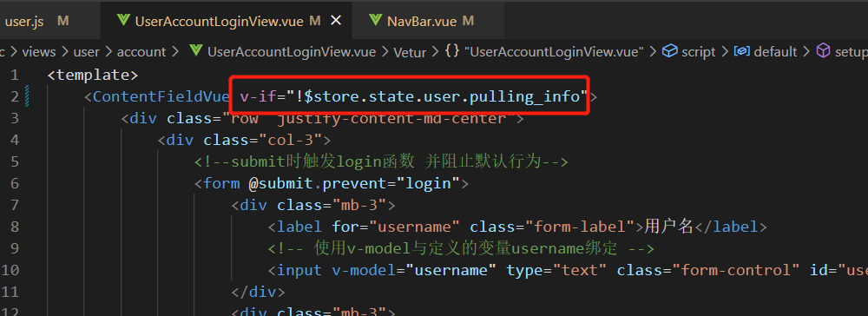Click the "form-control" class value
The height and width of the screenshot is (316, 868).
(x=736, y=270)
